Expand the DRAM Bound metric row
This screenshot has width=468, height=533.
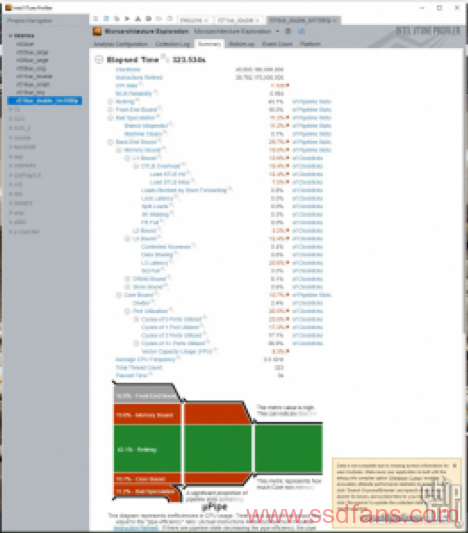(127, 279)
